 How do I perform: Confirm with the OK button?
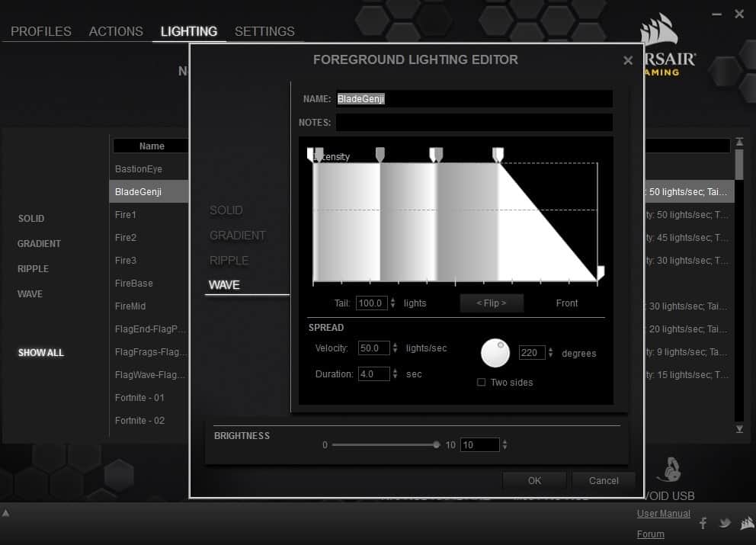(x=534, y=480)
